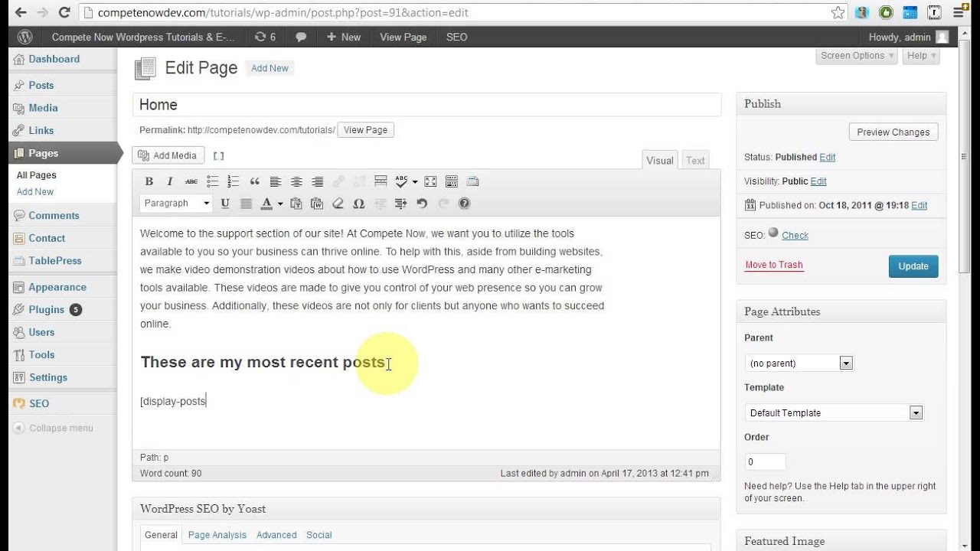Switch to the Text editor tab
This screenshot has height=551, width=980.
point(695,160)
